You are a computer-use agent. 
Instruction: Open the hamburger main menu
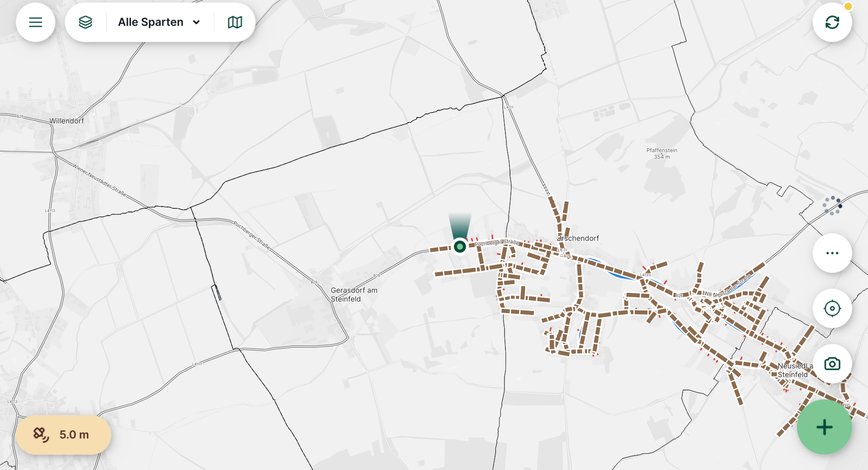35,22
